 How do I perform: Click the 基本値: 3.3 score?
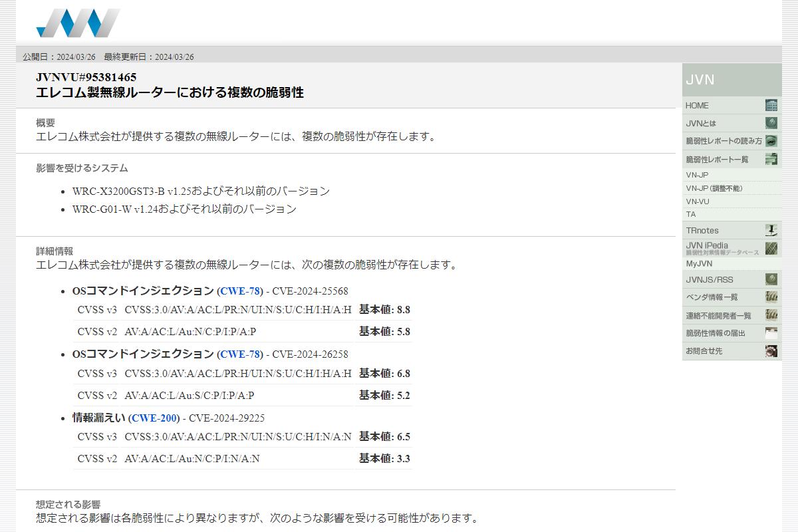[x=384, y=459]
